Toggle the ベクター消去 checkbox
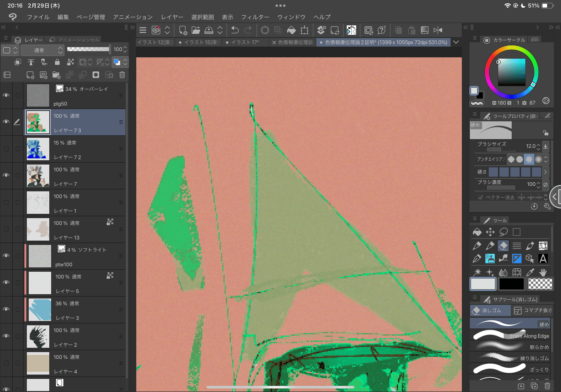Viewport: 561px width, 392px height. [480, 197]
